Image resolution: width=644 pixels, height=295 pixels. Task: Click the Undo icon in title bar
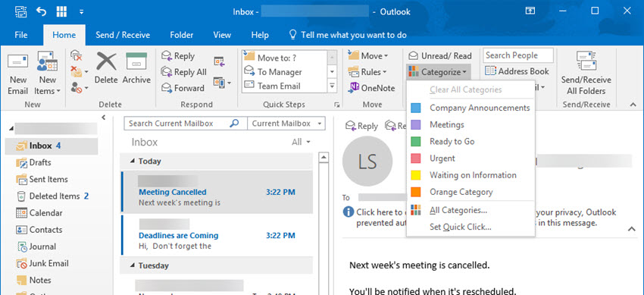pyautogui.click(x=41, y=11)
